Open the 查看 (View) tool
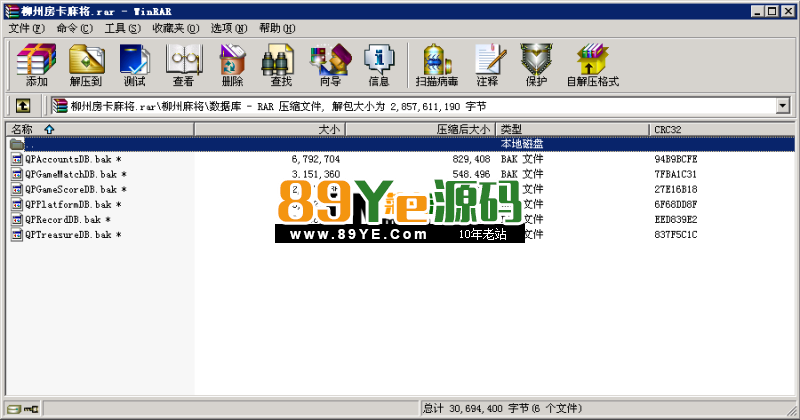Viewport: 800px width, 420px height. pyautogui.click(x=184, y=65)
